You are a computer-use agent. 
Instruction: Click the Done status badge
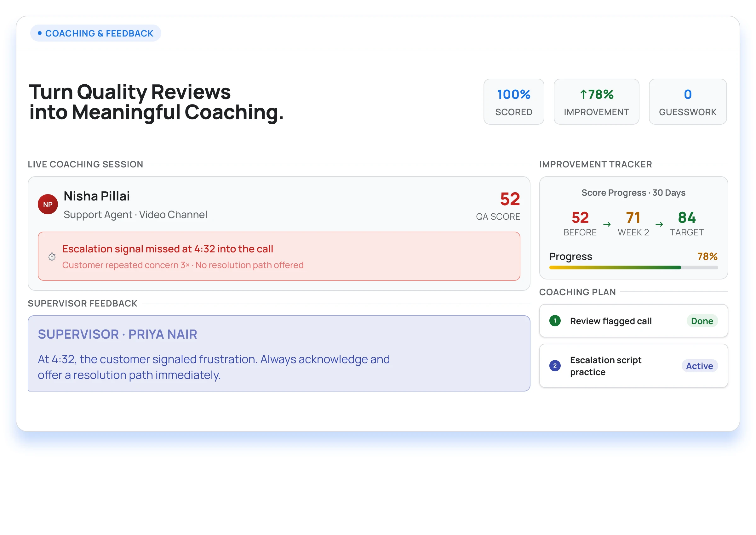click(x=702, y=321)
